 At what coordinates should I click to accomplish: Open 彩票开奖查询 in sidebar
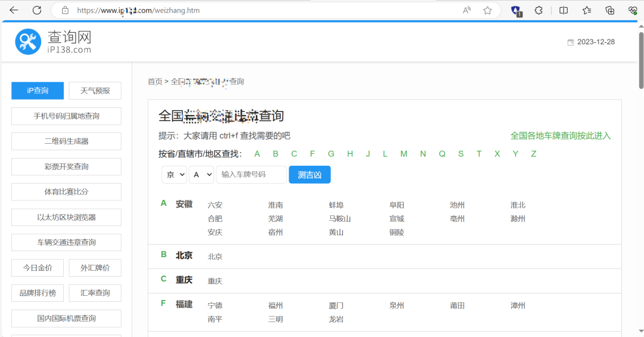click(x=67, y=167)
